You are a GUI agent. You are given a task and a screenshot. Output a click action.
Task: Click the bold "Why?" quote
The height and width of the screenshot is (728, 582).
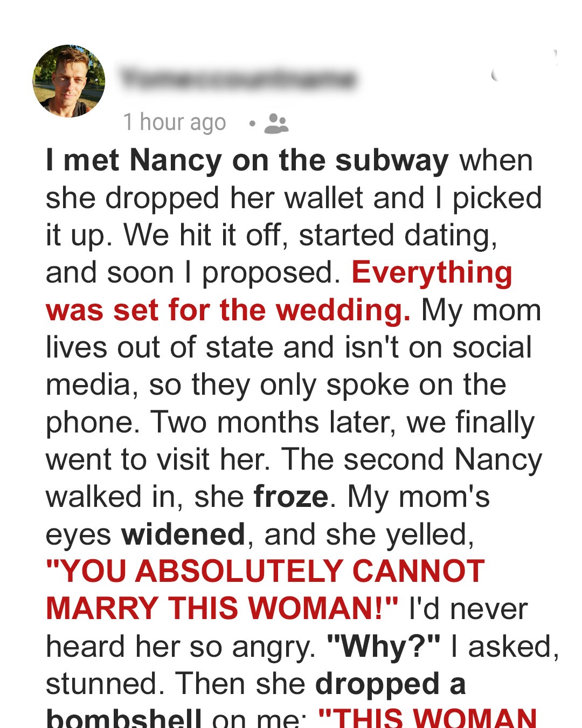point(383,647)
